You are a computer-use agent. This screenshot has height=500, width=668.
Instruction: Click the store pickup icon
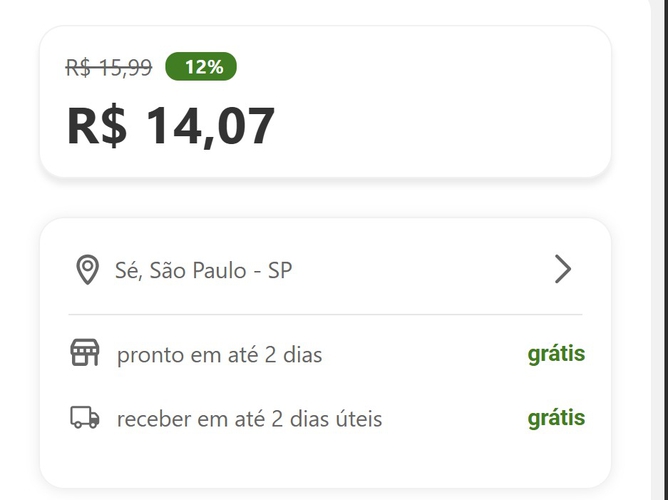tap(85, 353)
